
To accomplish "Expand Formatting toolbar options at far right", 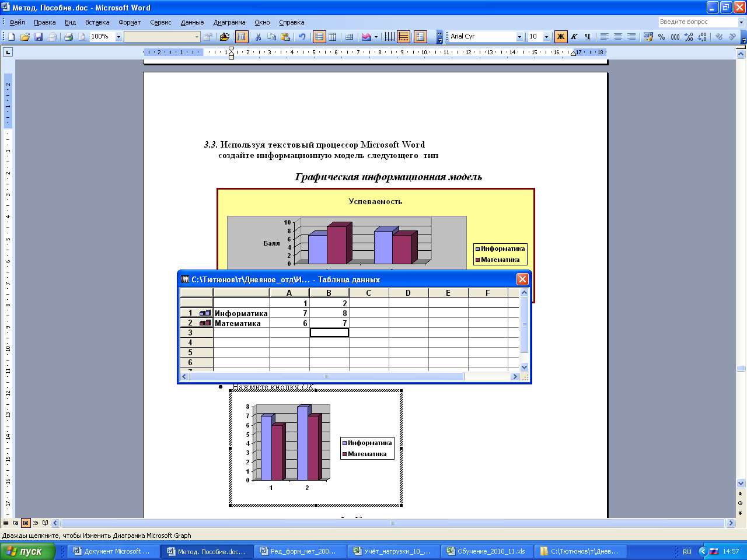I will (x=743, y=37).
